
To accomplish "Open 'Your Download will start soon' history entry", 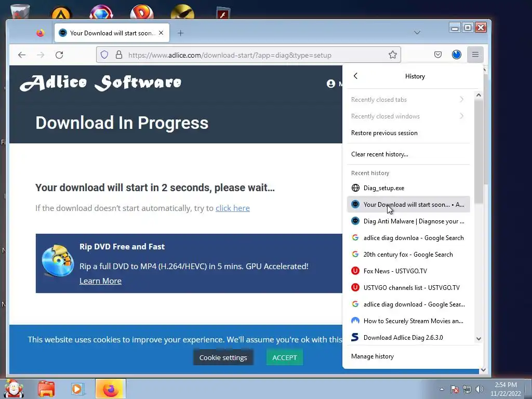I will coord(408,204).
